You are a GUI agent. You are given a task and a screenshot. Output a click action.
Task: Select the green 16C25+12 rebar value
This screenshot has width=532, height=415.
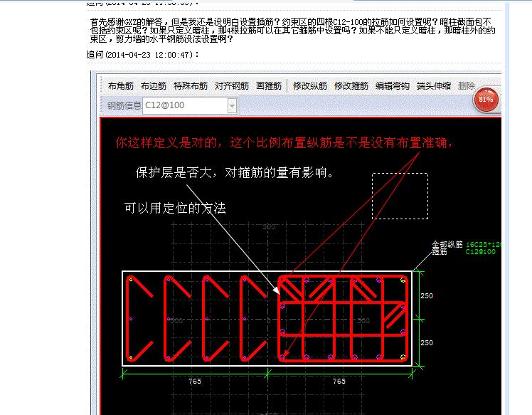(484, 245)
